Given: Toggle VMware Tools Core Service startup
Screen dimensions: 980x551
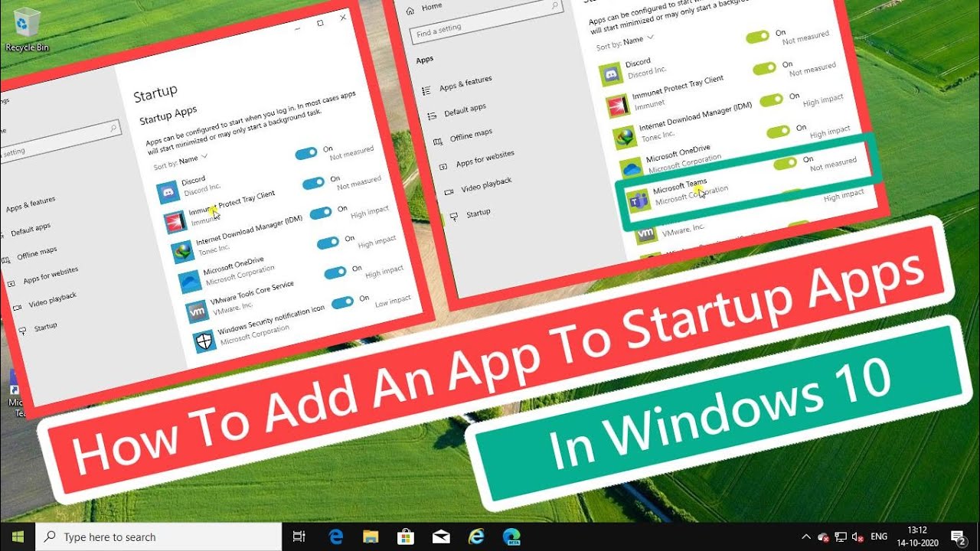Looking at the screenshot, I should 335,272.
